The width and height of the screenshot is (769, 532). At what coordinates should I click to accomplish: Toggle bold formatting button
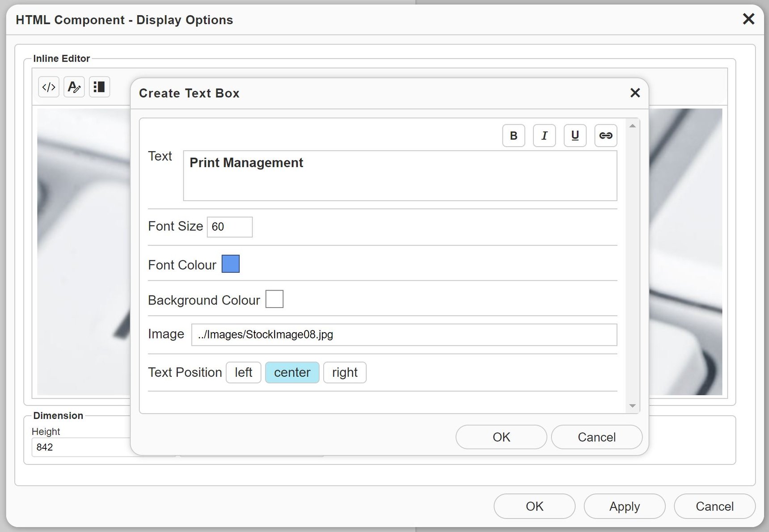pyautogui.click(x=513, y=135)
